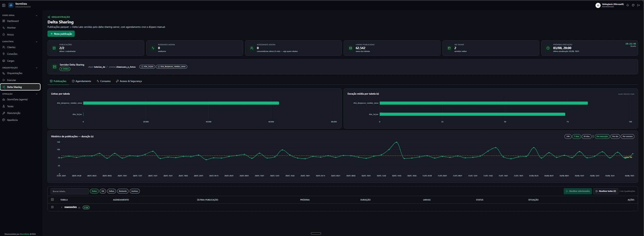
Task: Switch chart grouping to Por semana
Action: coord(627,137)
